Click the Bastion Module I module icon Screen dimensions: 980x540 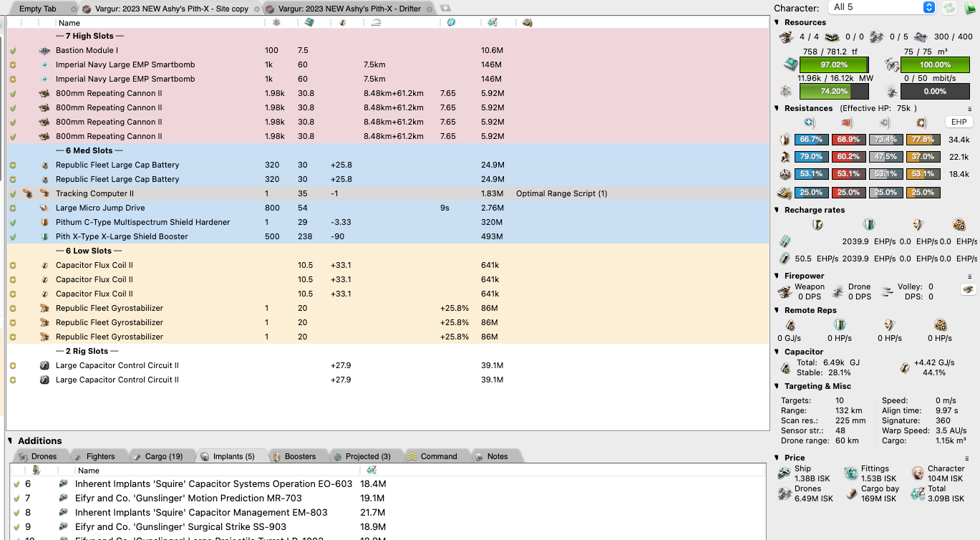44,51
